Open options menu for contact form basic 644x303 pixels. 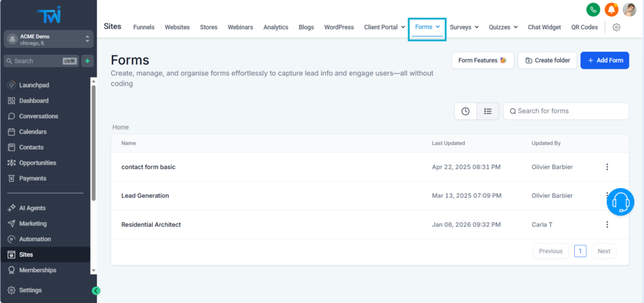coord(607,167)
